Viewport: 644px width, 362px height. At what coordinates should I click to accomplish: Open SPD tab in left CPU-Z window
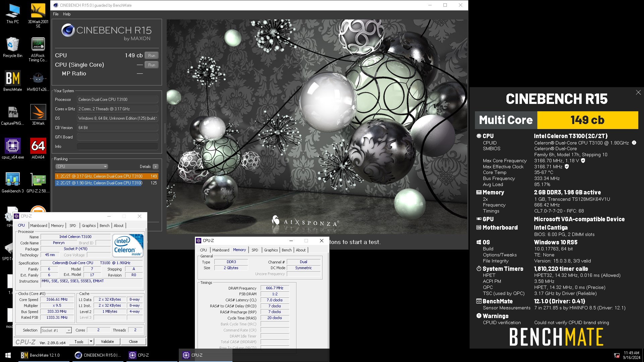click(73, 226)
